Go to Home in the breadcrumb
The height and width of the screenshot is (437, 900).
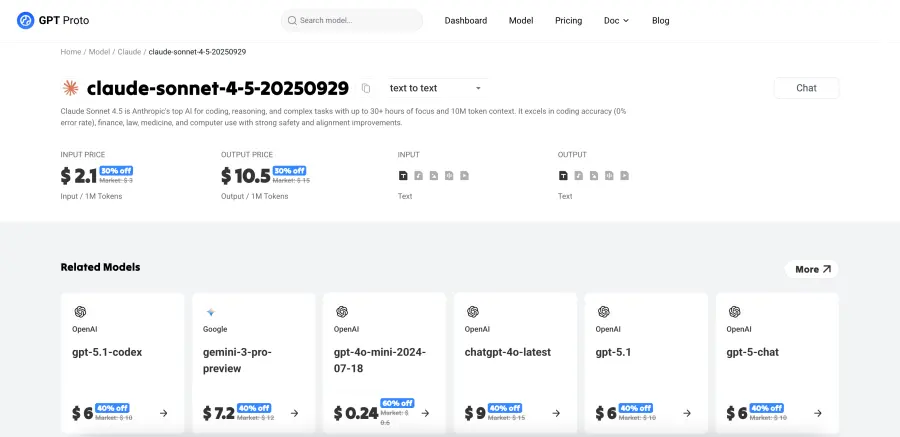(71, 52)
